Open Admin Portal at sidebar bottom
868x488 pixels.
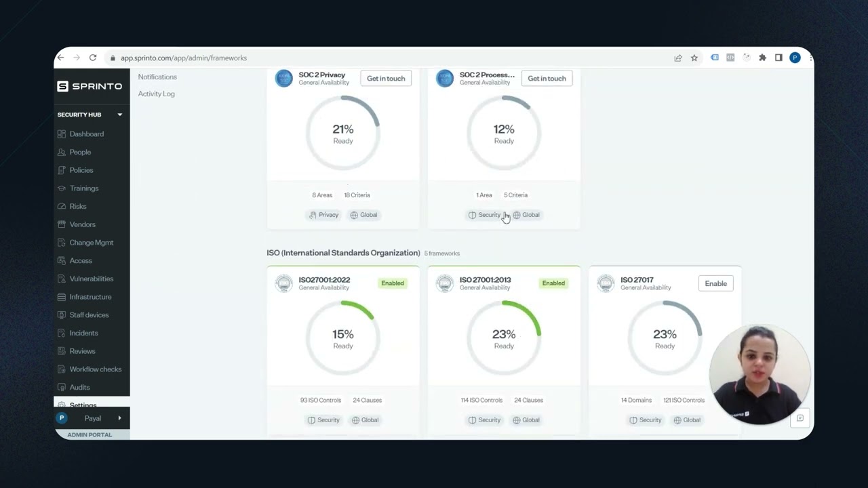point(90,434)
